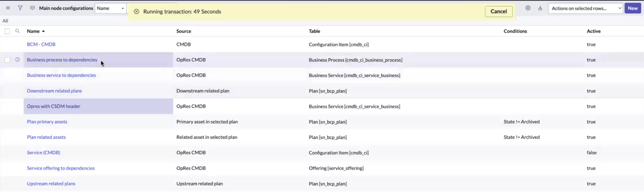Click 'Primary asset in selected plan' cell

207,122
